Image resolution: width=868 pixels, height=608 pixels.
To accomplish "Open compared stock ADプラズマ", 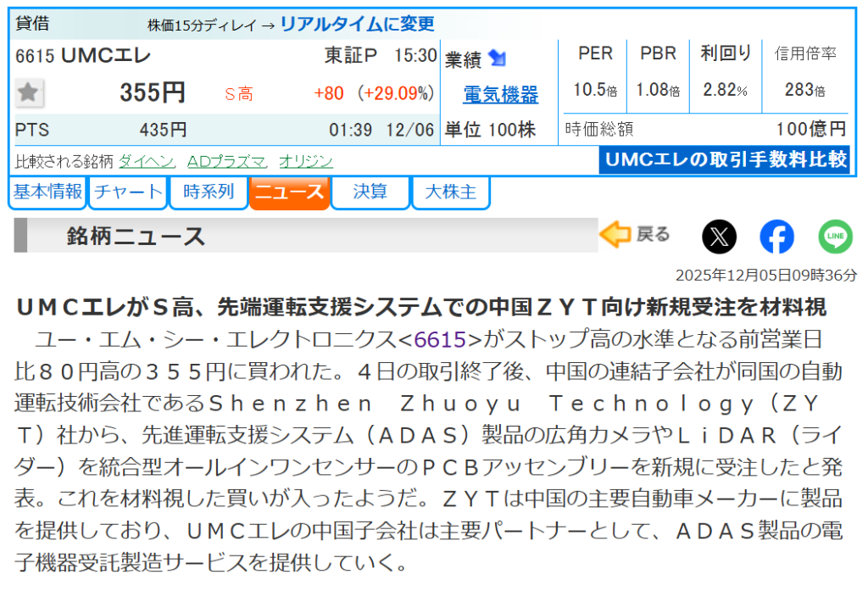I will point(226,161).
